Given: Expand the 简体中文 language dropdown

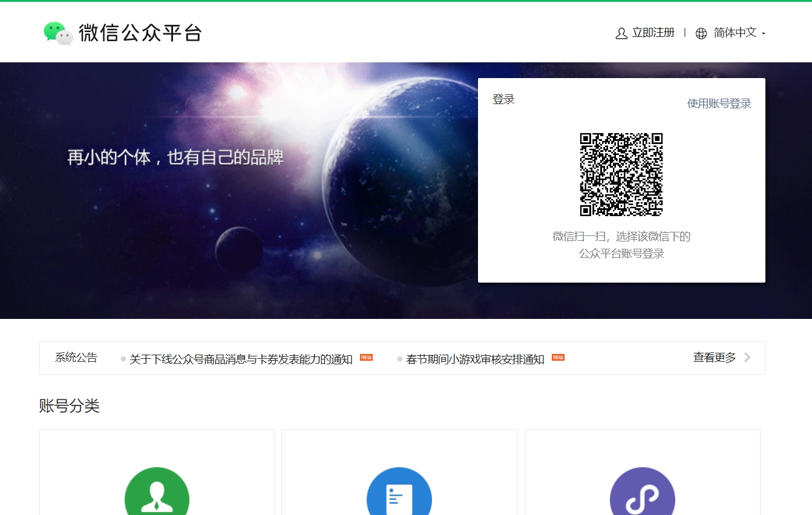Looking at the screenshot, I should pos(735,33).
